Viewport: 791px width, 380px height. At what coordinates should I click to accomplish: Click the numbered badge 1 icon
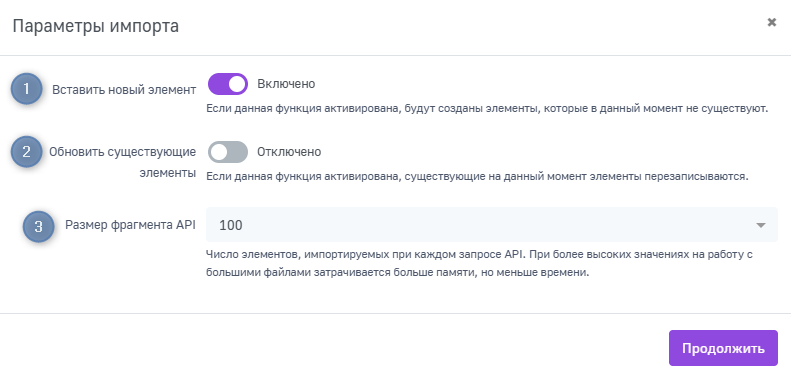click(26, 89)
